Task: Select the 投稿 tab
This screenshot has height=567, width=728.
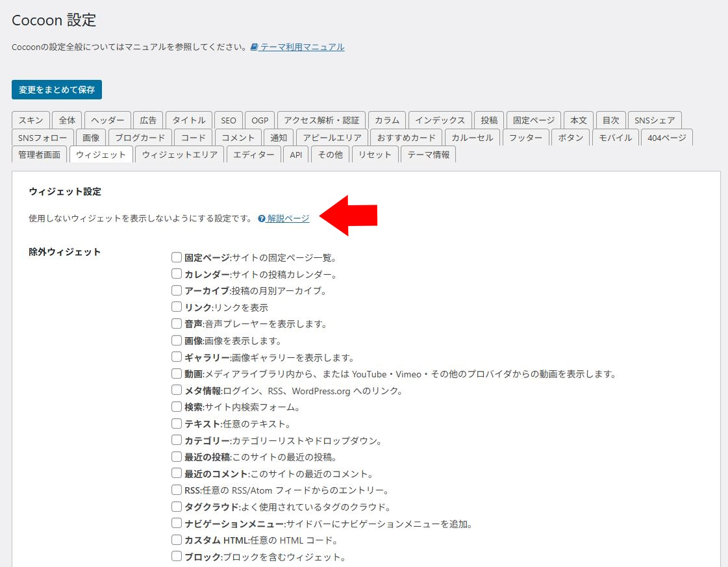Action: [489, 120]
